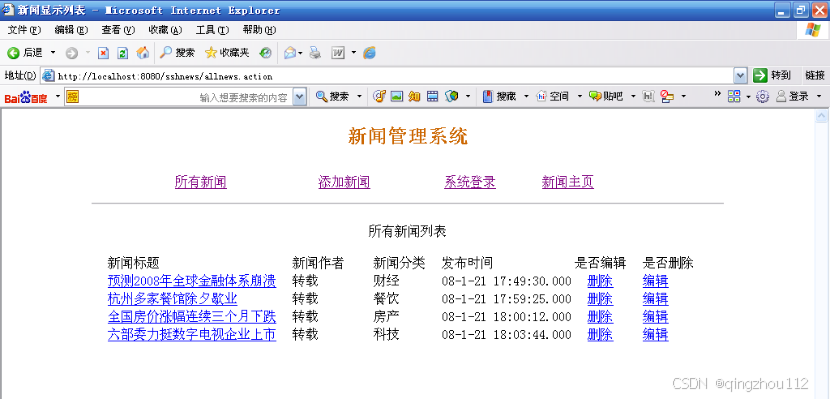The height and width of the screenshot is (399, 830).
Task: Open dropdown arrow next to 登录
Action: (x=819, y=96)
